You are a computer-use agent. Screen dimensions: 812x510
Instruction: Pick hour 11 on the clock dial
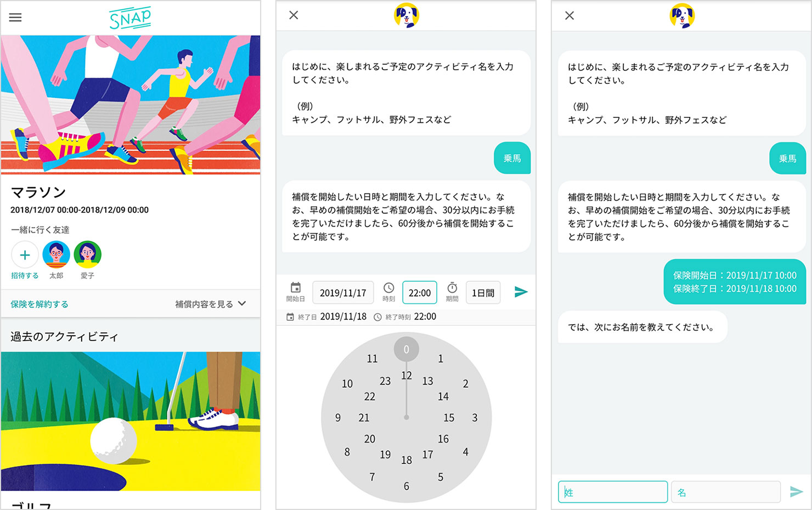tap(372, 359)
